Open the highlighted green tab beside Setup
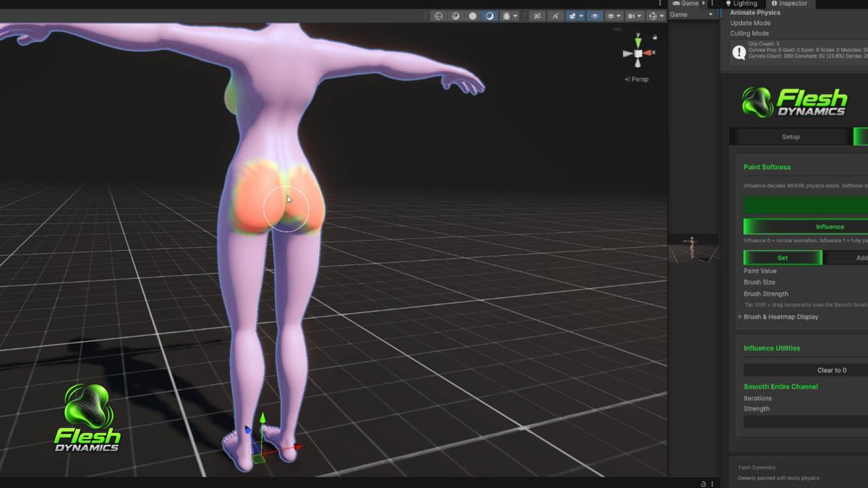This screenshot has width=868, height=488. pos(861,137)
